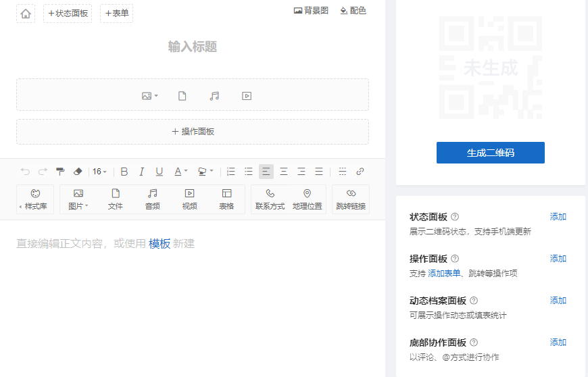Add 地理位置 location block
588x377 pixels.
[x=307, y=199]
